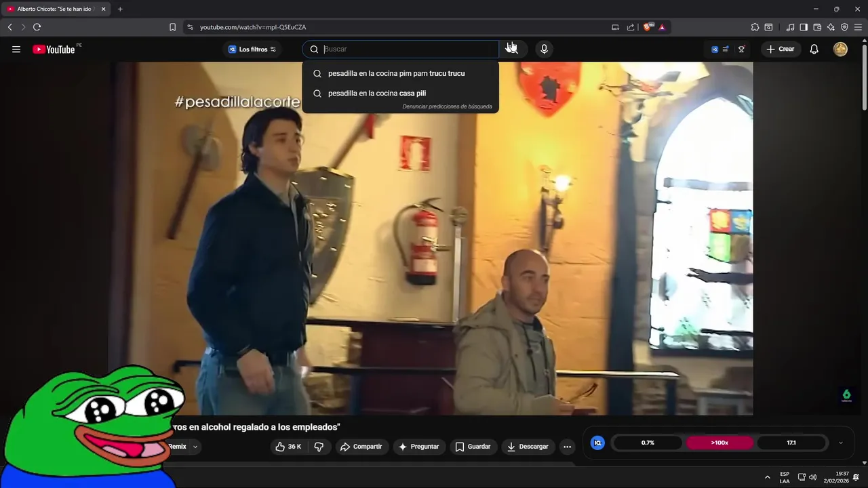Viewport: 868px width, 488px height.
Task: Click the Crear button
Action: 781,49
